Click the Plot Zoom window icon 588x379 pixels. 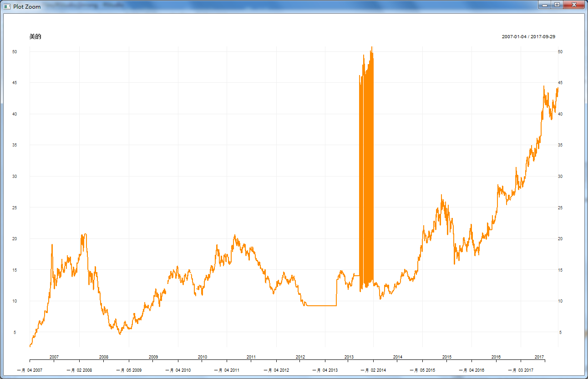(7, 6)
